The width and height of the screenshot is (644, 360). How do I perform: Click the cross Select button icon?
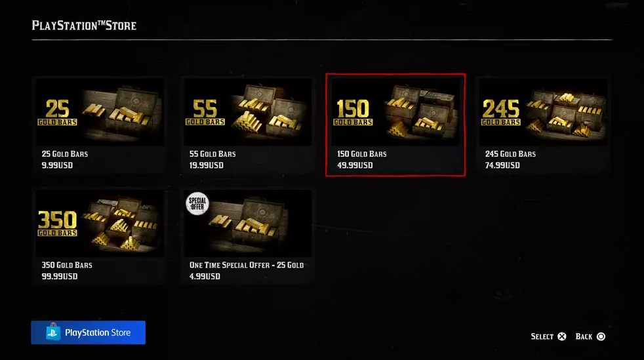point(562,336)
